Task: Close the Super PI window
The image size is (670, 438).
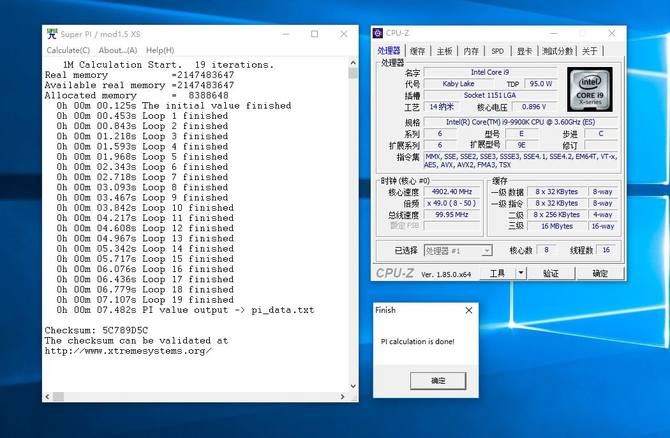Action: tap(344, 34)
